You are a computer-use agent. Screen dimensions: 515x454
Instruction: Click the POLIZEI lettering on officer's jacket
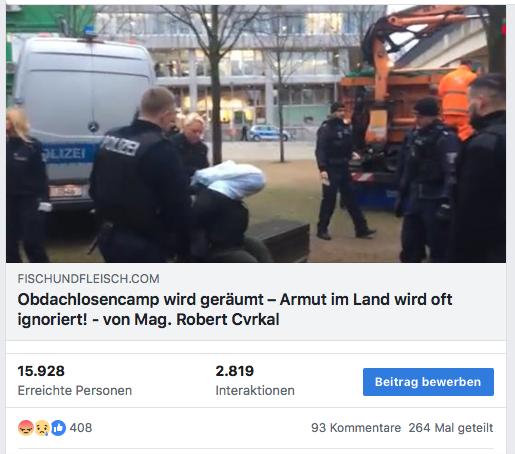click(x=121, y=145)
